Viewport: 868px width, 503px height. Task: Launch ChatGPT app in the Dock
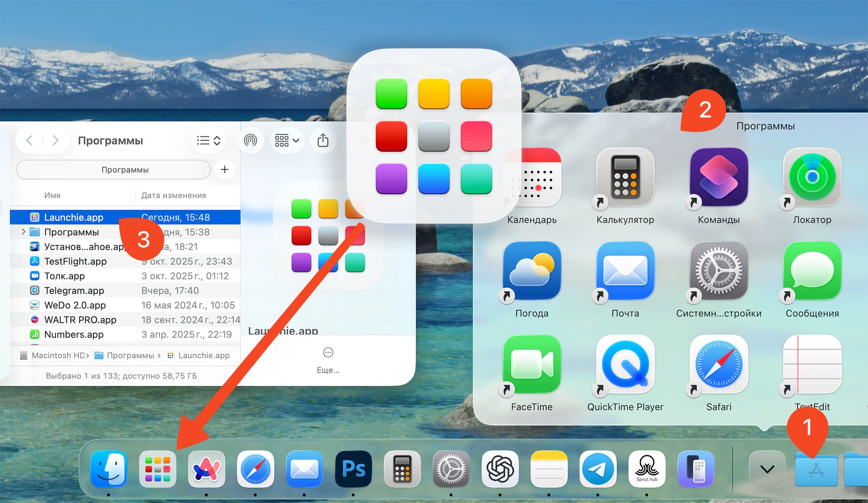click(500, 469)
